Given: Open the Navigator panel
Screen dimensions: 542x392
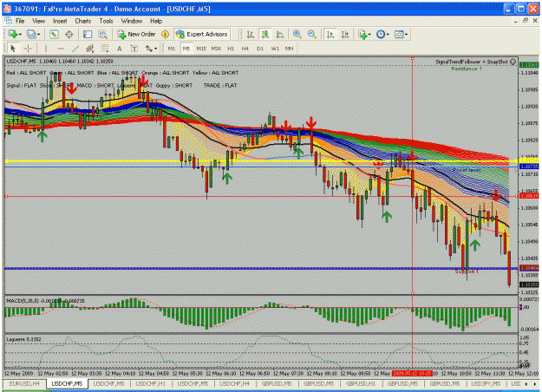Looking at the screenshot, I should [x=88, y=34].
